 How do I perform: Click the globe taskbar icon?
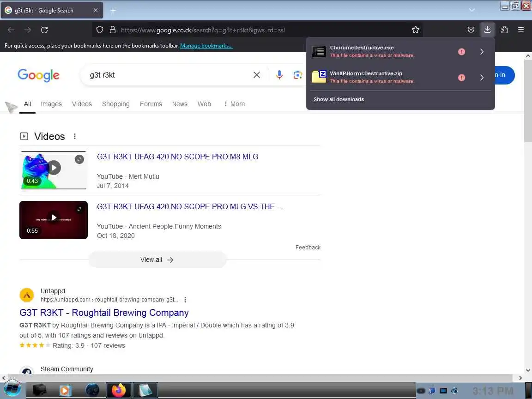[x=92, y=391]
